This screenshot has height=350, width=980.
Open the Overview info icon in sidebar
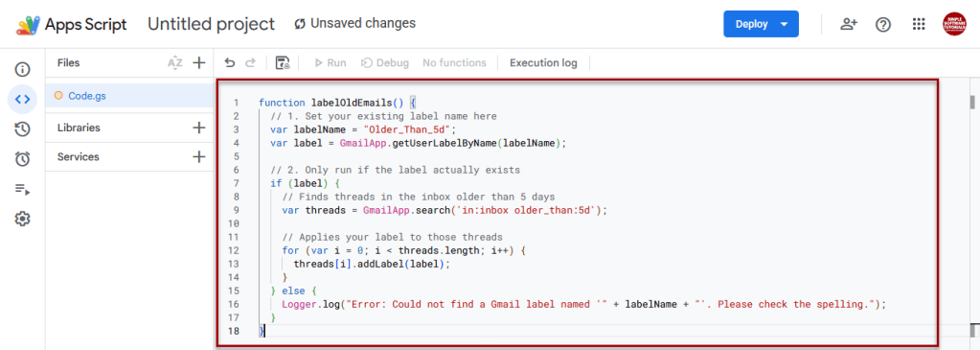[x=22, y=69]
